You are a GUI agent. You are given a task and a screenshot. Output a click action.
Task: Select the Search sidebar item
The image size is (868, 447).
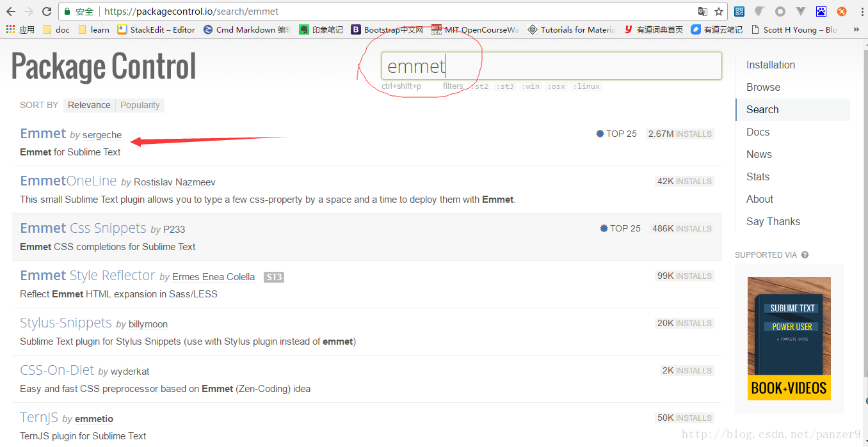(x=792, y=109)
